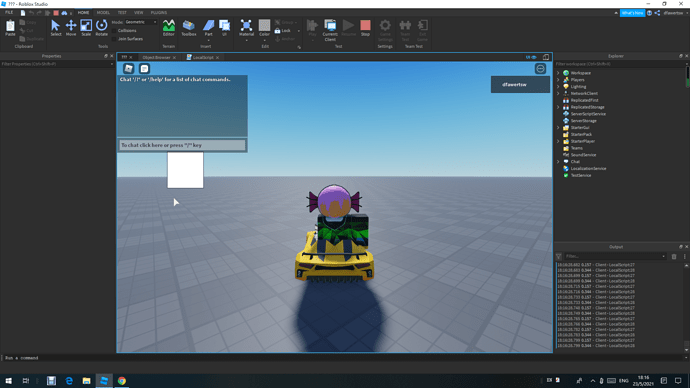The height and width of the screenshot is (388, 690).
Task: Open the LocalScript document tab
Action: pyautogui.click(x=203, y=58)
